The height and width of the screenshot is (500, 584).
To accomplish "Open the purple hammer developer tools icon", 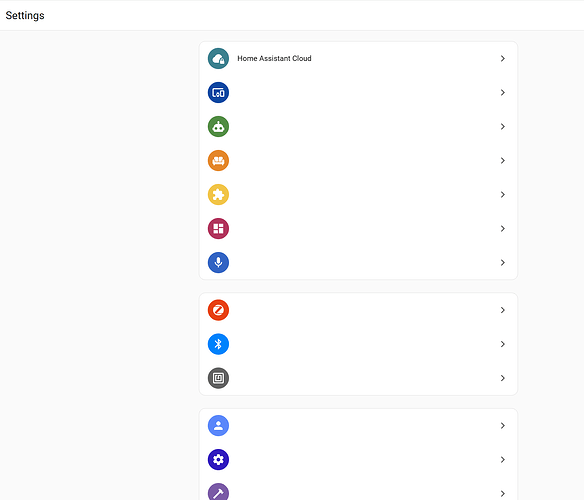I will tap(218, 492).
